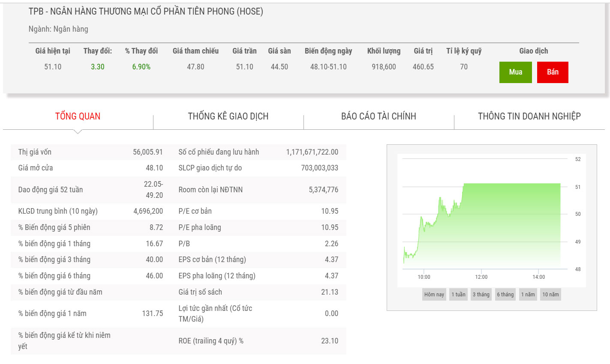Click the % Thay đổi value 6.90%

[141, 67]
